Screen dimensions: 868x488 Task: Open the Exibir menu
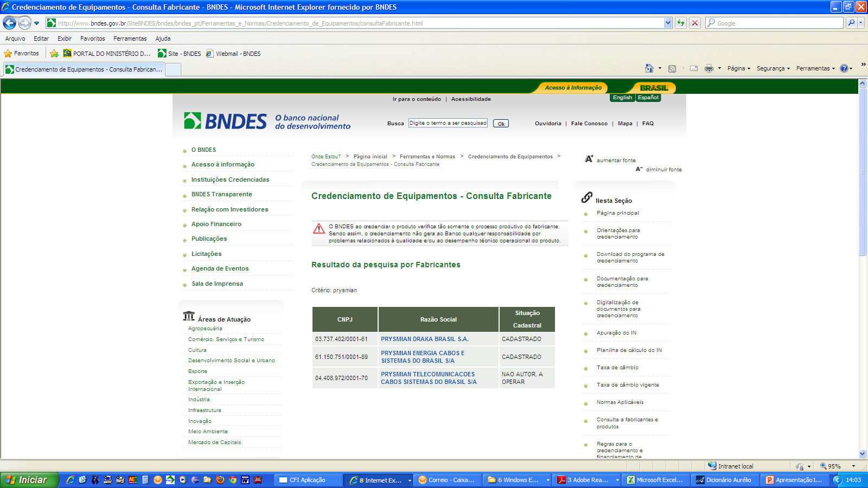65,38
